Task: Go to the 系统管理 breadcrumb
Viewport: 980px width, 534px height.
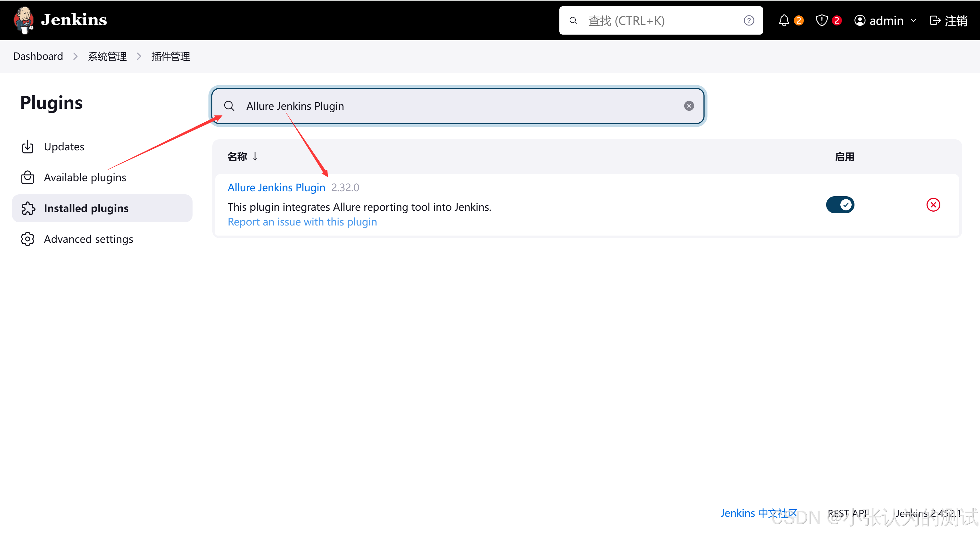Action: point(107,56)
